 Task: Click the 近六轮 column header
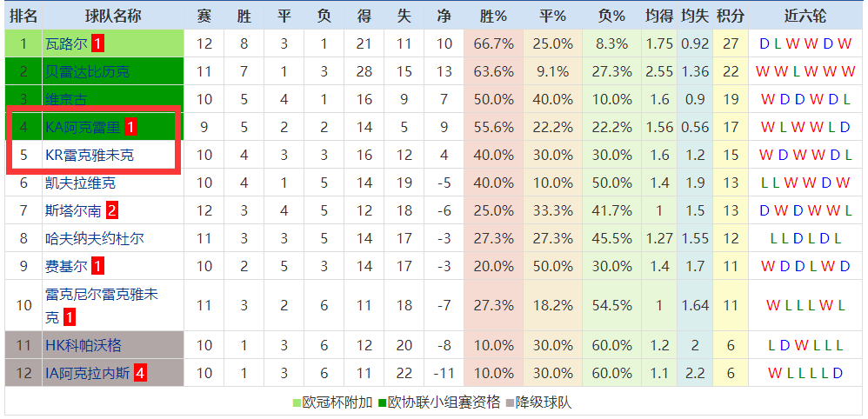pyautogui.click(x=805, y=16)
